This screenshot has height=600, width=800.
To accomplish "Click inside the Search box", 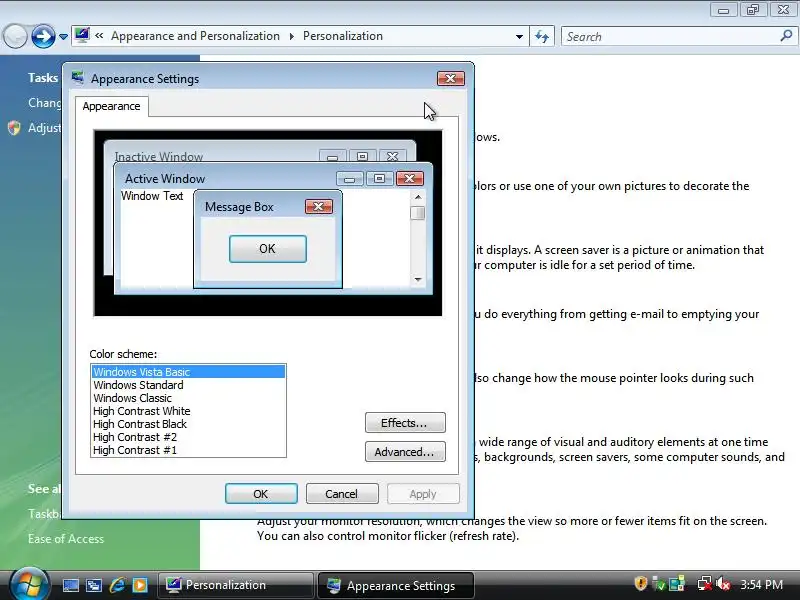I will [x=670, y=37].
